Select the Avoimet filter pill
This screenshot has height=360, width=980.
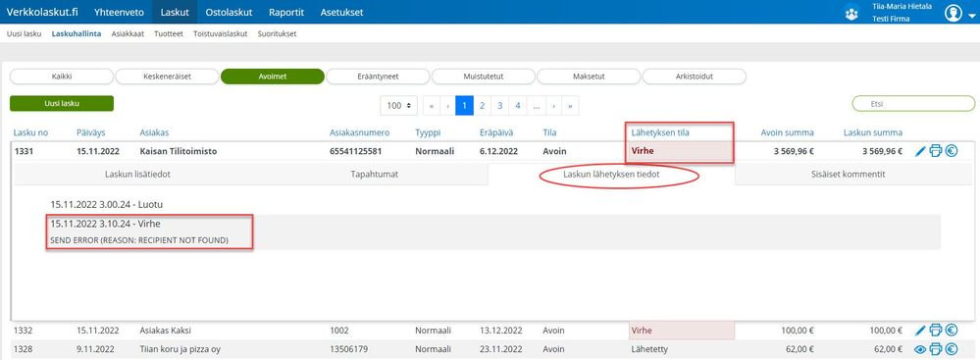pyautogui.click(x=273, y=77)
